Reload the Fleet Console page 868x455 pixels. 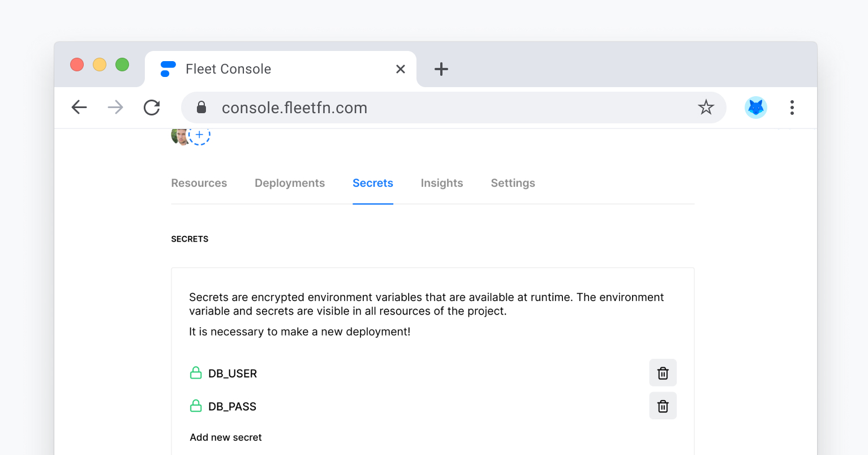pos(152,108)
